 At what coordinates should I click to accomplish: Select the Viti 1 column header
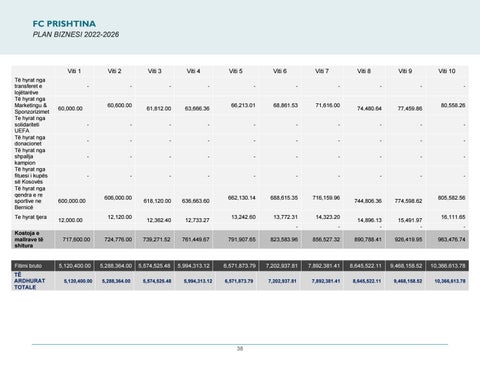74,71
